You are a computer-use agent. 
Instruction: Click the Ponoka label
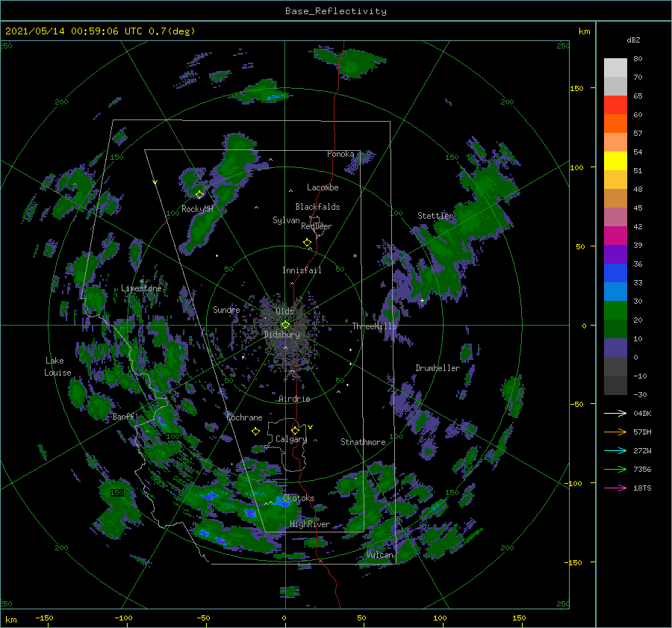tap(340, 154)
